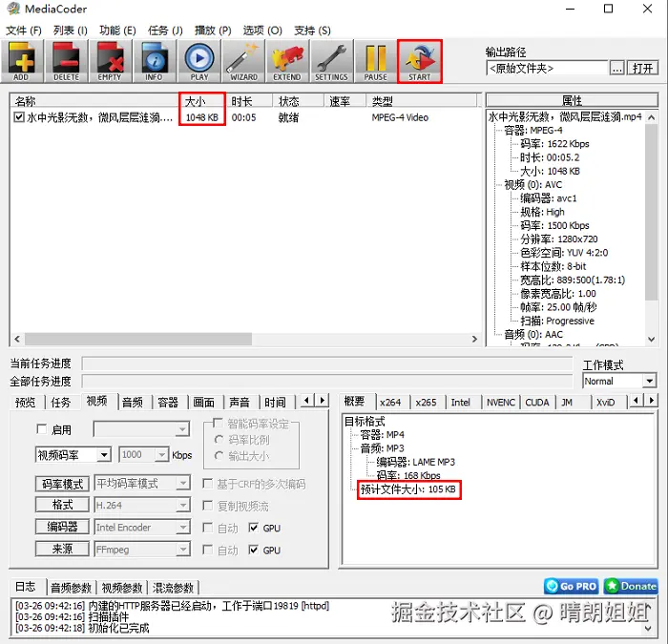Open the 文件 (F) menu
This screenshot has height=644, width=668.
coord(24,31)
